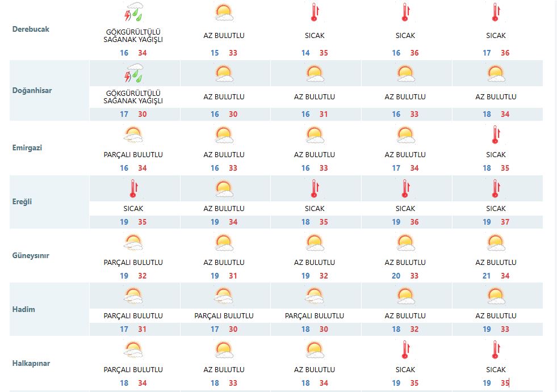The width and height of the screenshot is (557, 392).
Task: Click Güneysınır's PARÇALI BULUTLU label
Action: click(133, 263)
